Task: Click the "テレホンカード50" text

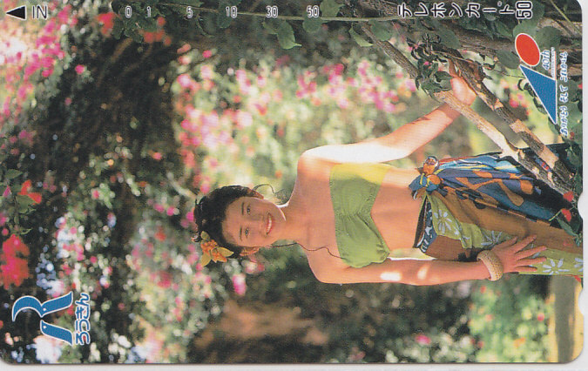Action: [465, 10]
